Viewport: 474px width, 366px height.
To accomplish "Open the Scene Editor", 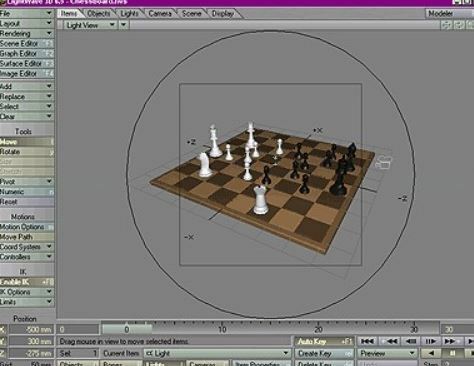I will click(27, 43).
